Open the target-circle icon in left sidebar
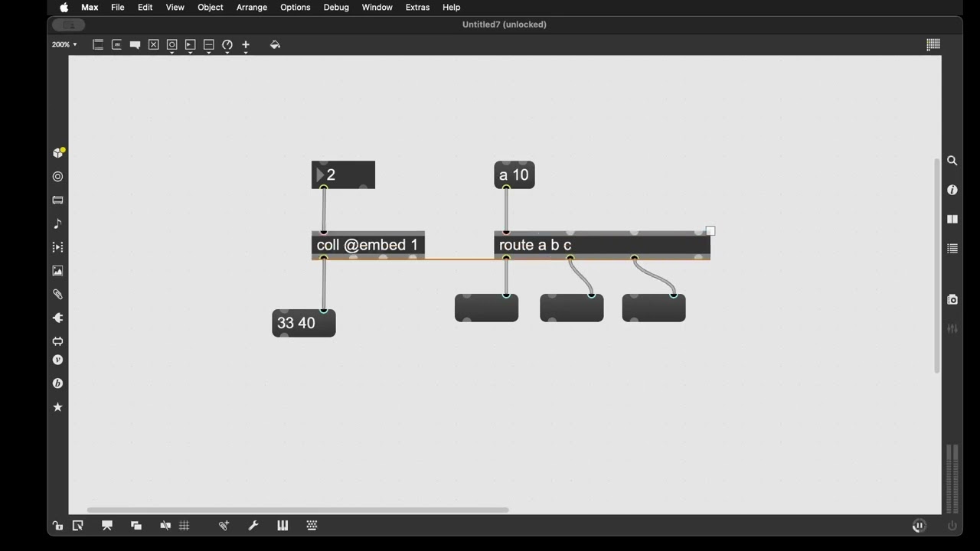The width and height of the screenshot is (980, 551). click(57, 176)
